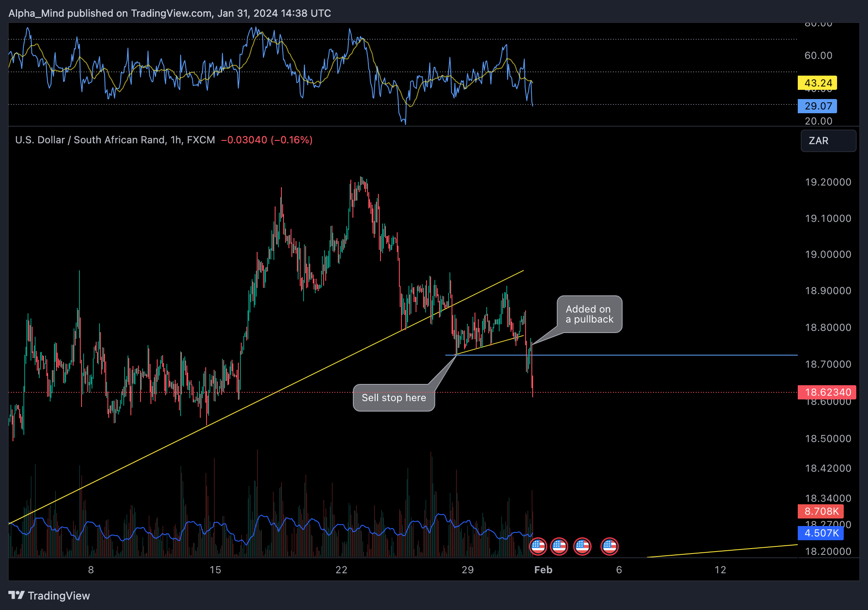Click the 18.50000 price axis label
868x610 pixels.
coord(828,439)
